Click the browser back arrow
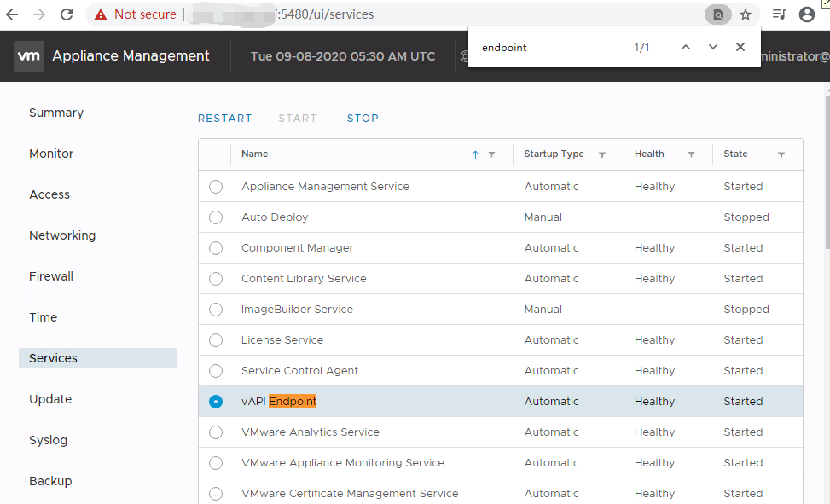 click(x=12, y=14)
